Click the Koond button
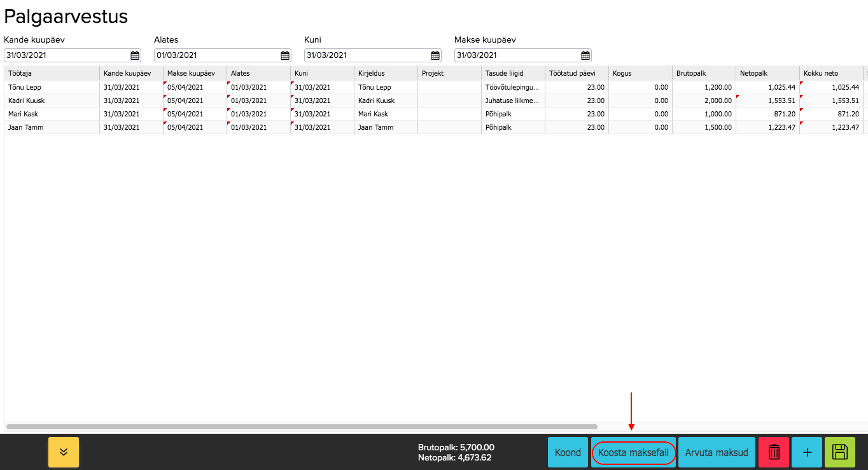This screenshot has width=868, height=470. pos(568,452)
